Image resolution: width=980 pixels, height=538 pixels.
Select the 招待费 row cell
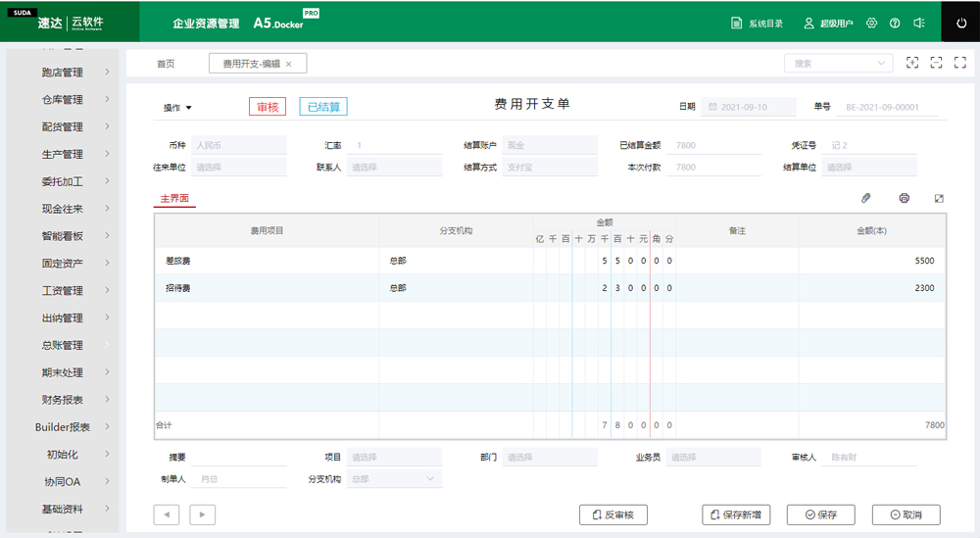(267, 288)
